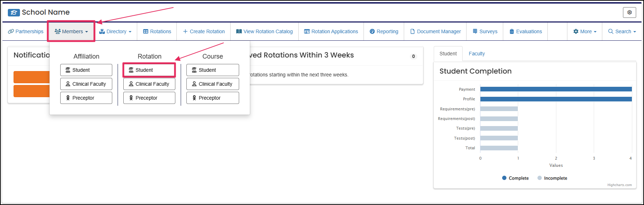Click the Members people group icon
Screen dimensions: 644x205
click(57, 31)
